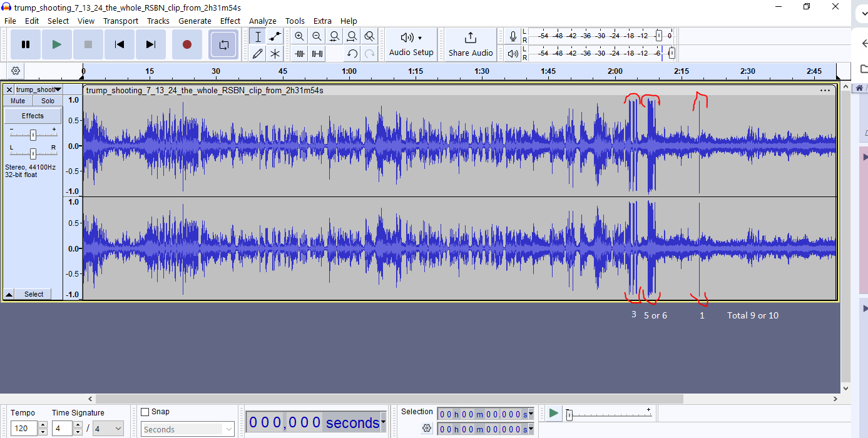Click the Undo arrow icon

pos(352,54)
